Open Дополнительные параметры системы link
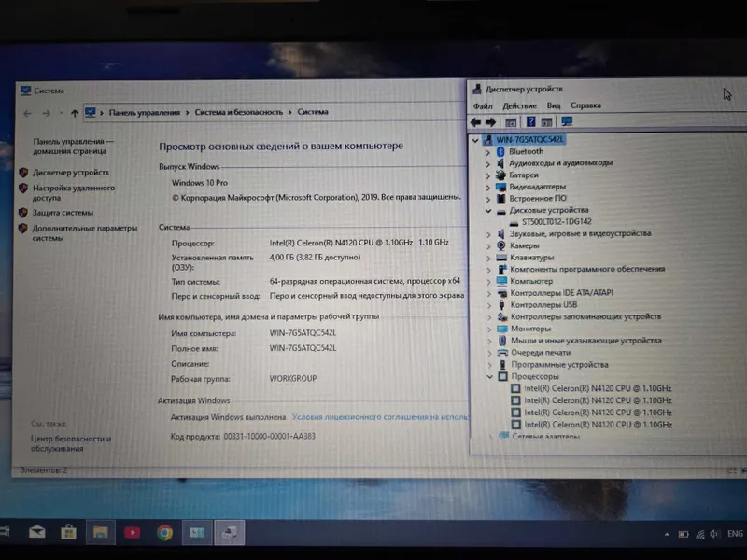 [84, 232]
